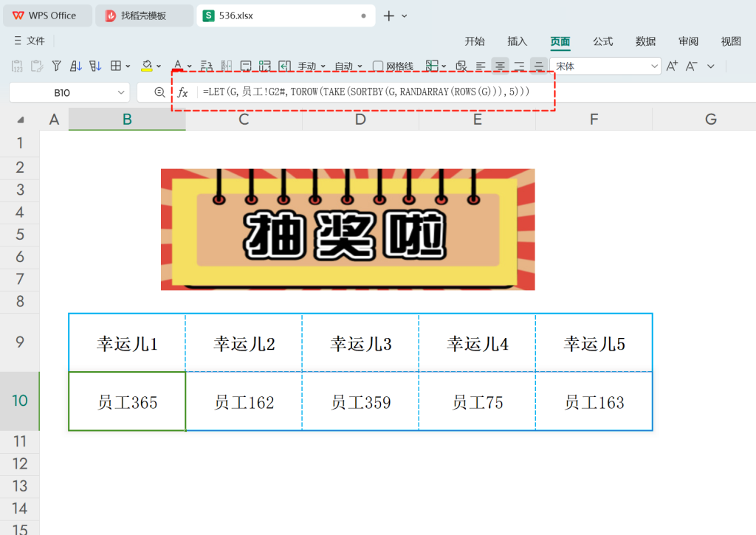The image size is (756, 535).
Task: Expand the freeze panes dropdown arrow
Action: click(444, 66)
